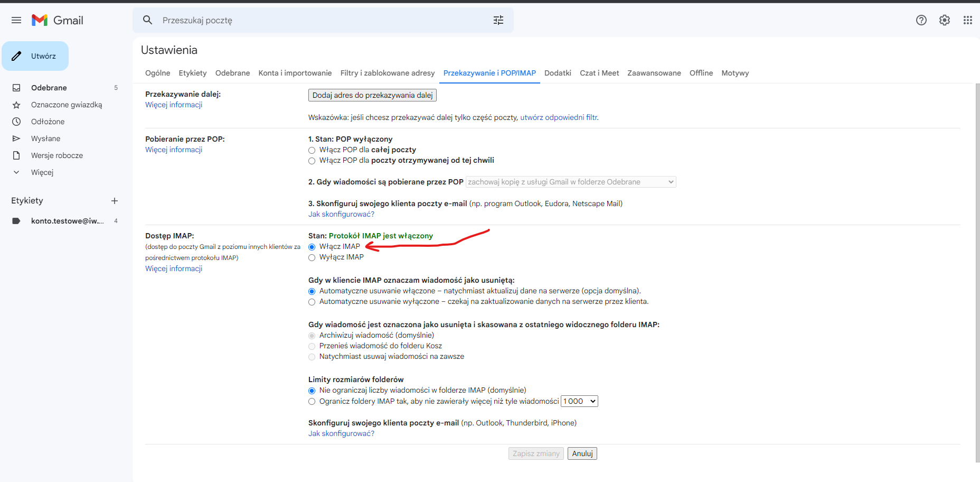Select Automatyczne usuwanie wyłączone option
The width and height of the screenshot is (980, 482).
(312, 302)
